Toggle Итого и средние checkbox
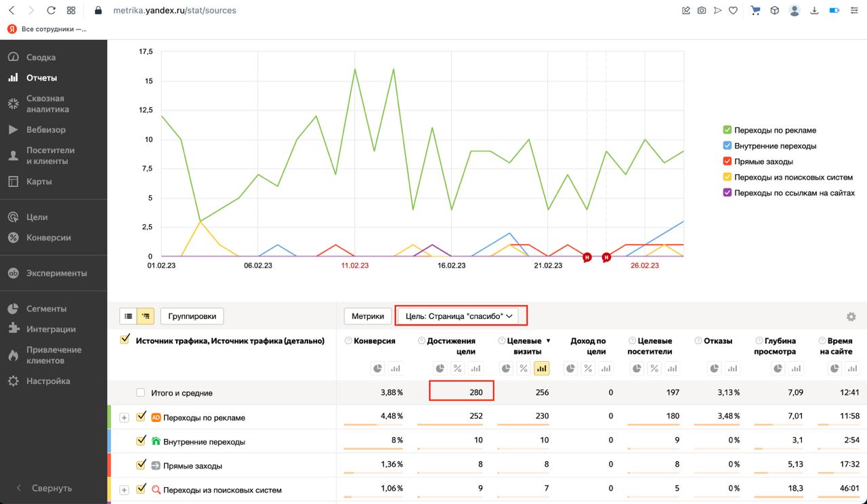This screenshot has width=867, height=504. [x=140, y=392]
